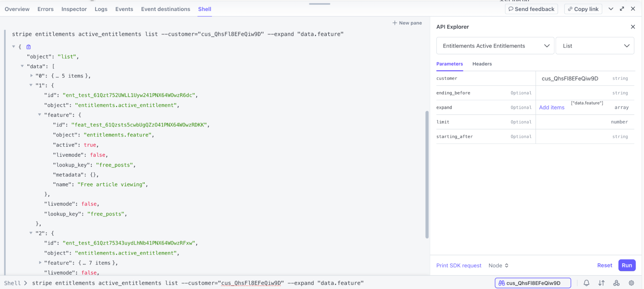This screenshot has width=644, height=289.
Task: Open settings gear in bottom bar
Action: click(631, 283)
